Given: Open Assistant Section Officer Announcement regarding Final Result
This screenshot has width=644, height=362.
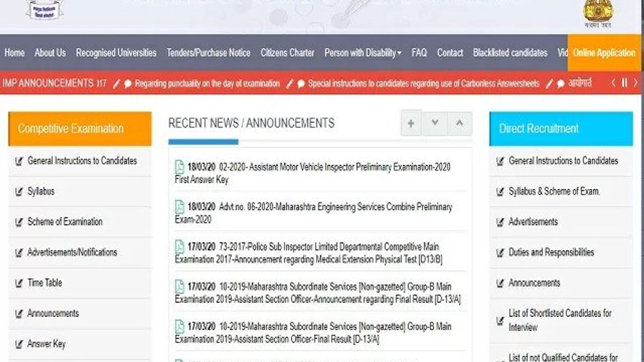Looking at the screenshot, I should [318, 293].
